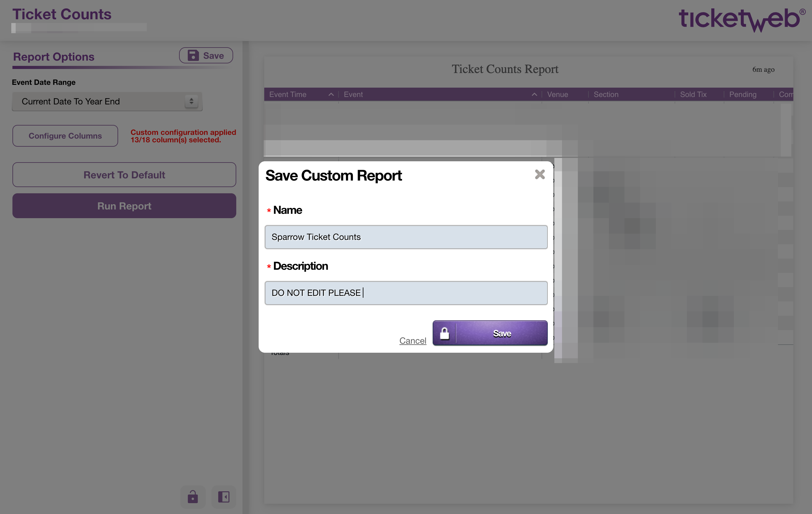Click the Ticket Counts Report title
Image resolution: width=812 pixels, height=514 pixels.
tap(505, 69)
